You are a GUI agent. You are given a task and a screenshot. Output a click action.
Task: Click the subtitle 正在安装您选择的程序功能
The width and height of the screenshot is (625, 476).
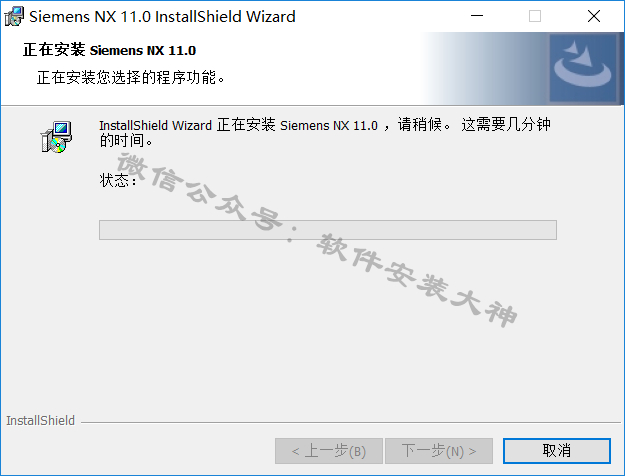pyautogui.click(x=131, y=77)
